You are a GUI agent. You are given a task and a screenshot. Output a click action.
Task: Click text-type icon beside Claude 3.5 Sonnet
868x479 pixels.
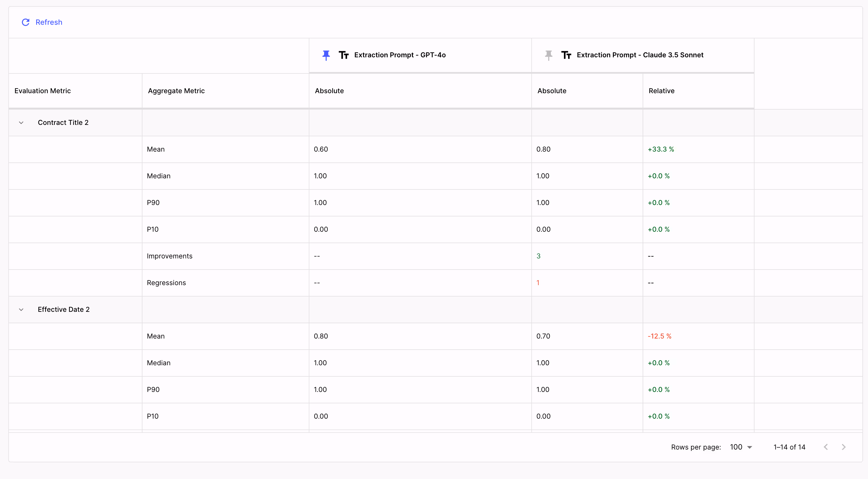[566, 55]
